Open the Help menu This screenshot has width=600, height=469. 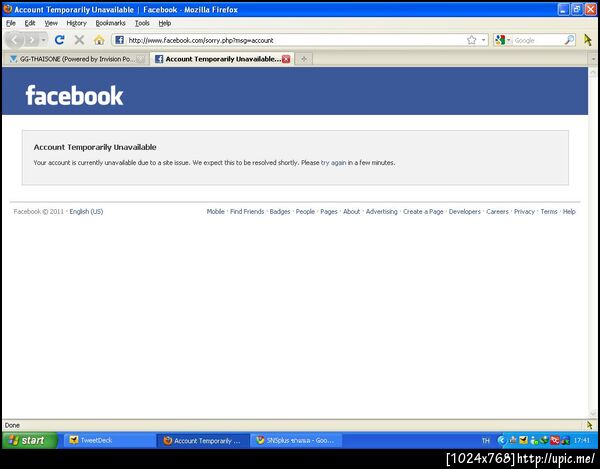(x=165, y=23)
